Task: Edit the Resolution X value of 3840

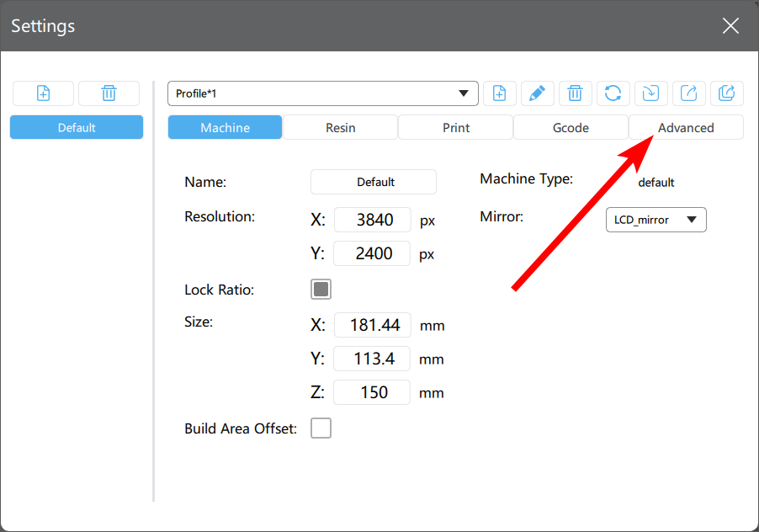Action: 372,220
